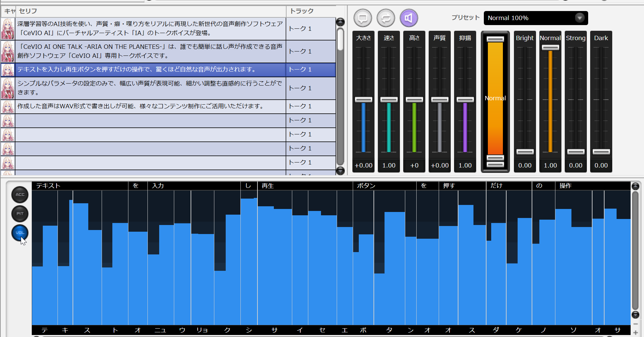This screenshot has width=644, height=337.
Task: Click the line list scroll down button
Action: tap(340, 171)
